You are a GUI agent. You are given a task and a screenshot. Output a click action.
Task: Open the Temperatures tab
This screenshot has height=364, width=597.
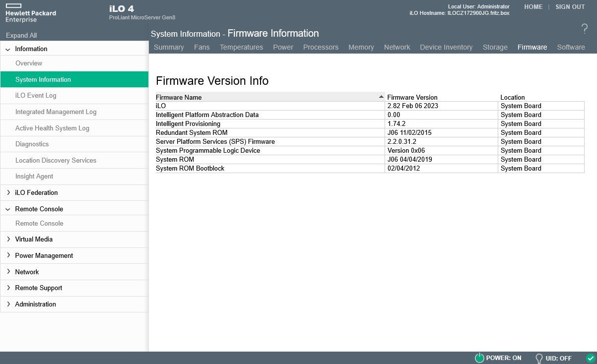tap(241, 47)
